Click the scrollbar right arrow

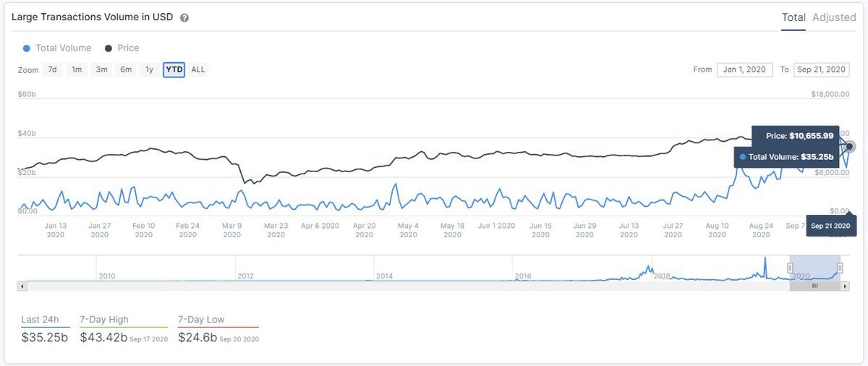point(846,286)
